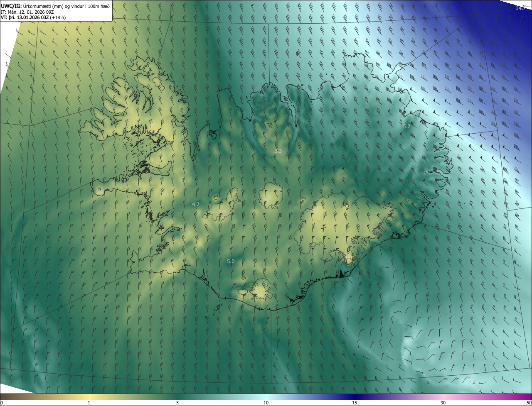Click the map value label '4.7'
532x406 pixels.
pos(196,204)
